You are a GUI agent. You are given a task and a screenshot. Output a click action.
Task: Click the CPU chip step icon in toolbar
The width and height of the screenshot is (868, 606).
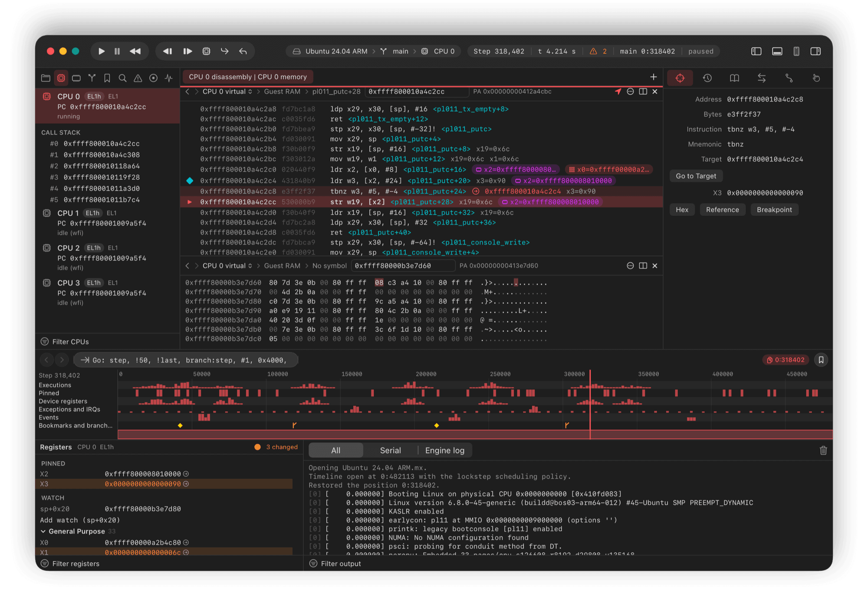(207, 51)
